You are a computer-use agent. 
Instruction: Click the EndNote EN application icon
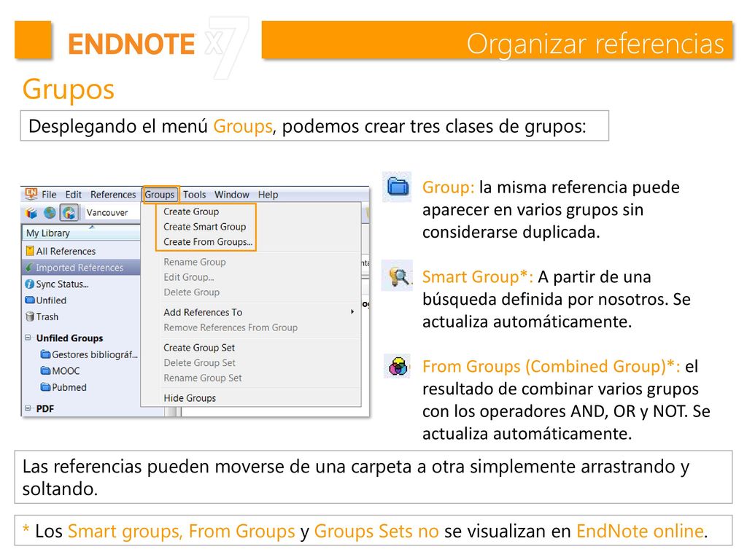(x=31, y=193)
